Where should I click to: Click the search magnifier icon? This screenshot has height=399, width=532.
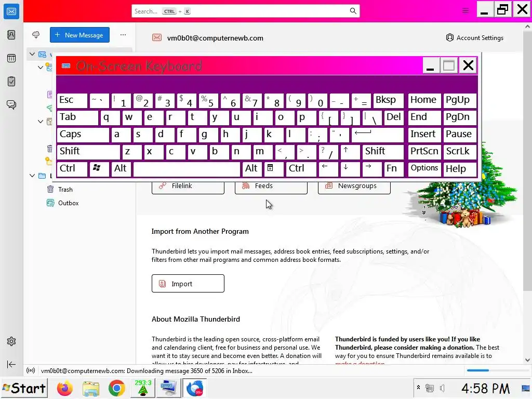(353, 11)
